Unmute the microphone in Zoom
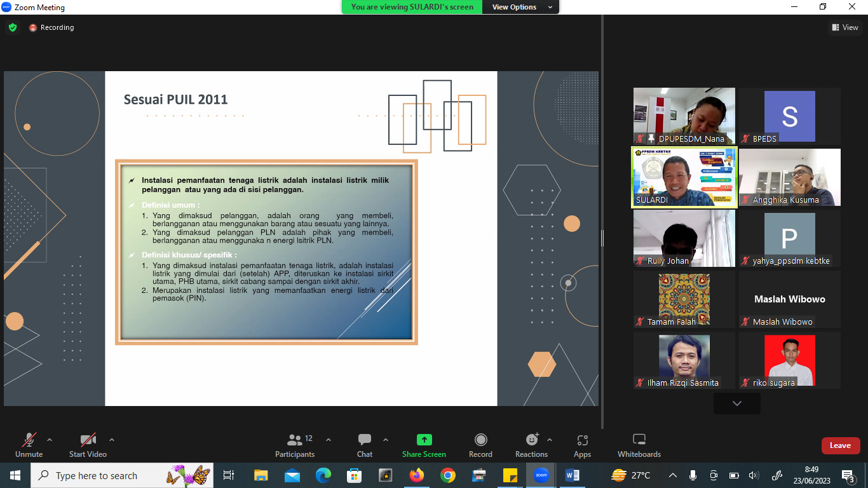The image size is (868, 488). coord(29,445)
